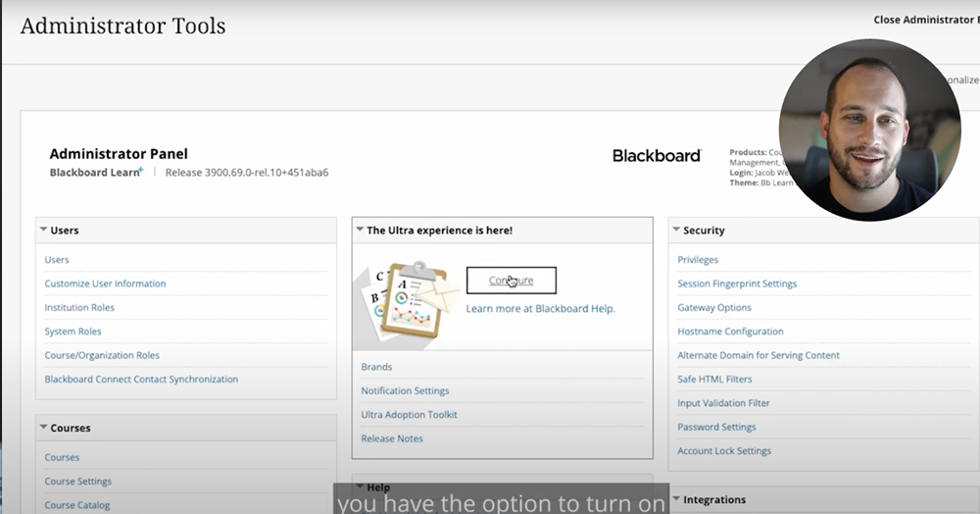Viewport: 980px width, 514px height.
Task: Open Safe HTML Filters
Action: (x=714, y=380)
